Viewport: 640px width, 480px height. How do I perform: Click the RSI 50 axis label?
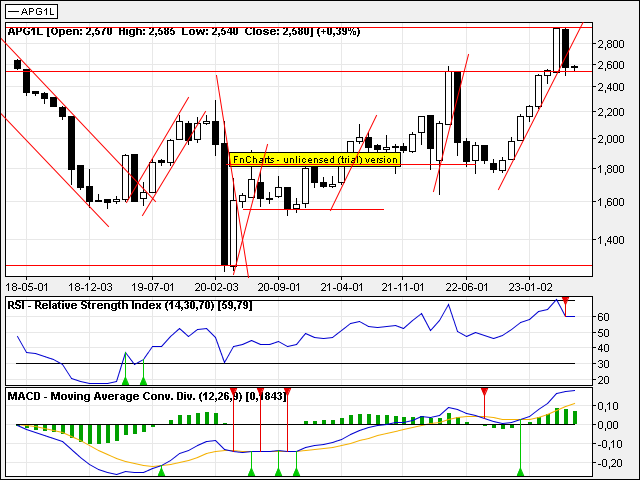coord(603,333)
